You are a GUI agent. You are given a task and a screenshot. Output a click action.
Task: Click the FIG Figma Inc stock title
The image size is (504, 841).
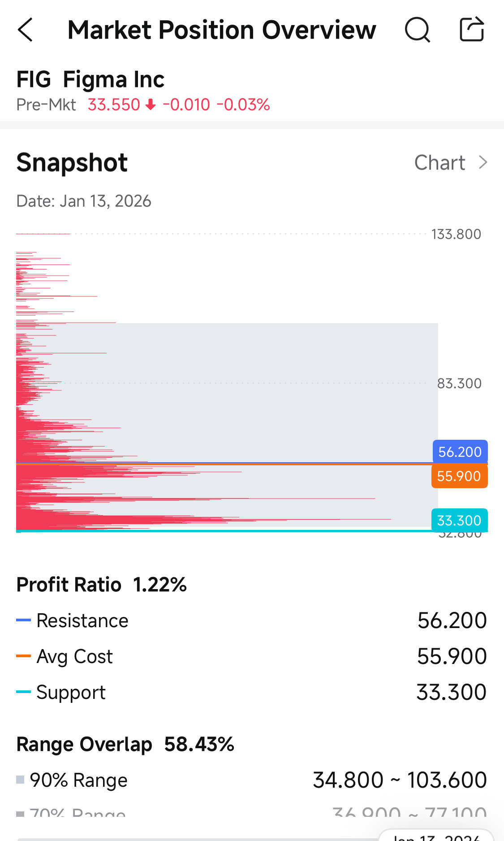[90, 79]
